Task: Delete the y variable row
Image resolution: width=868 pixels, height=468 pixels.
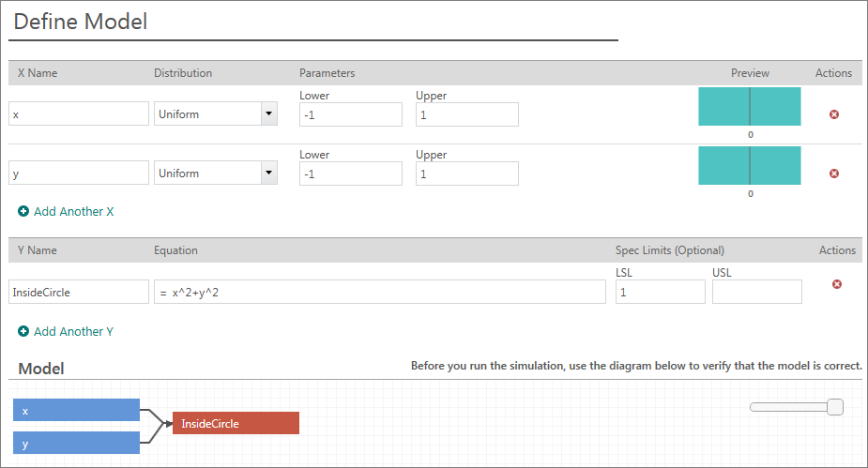Action: [833, 174]
